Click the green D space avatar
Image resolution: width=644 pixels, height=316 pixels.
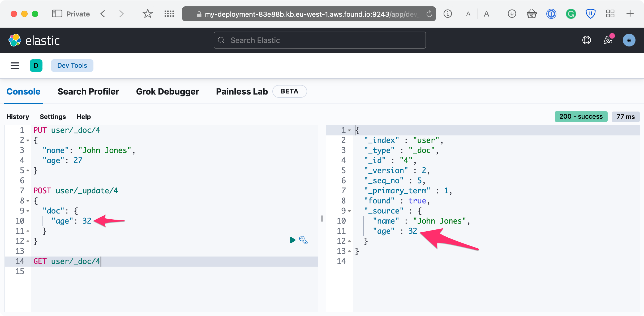[36, 66]
